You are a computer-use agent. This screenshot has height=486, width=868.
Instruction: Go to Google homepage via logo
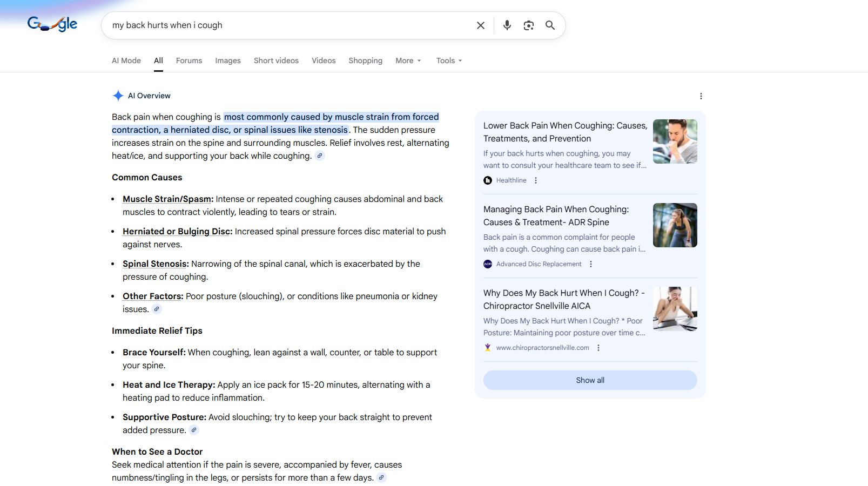52,24
